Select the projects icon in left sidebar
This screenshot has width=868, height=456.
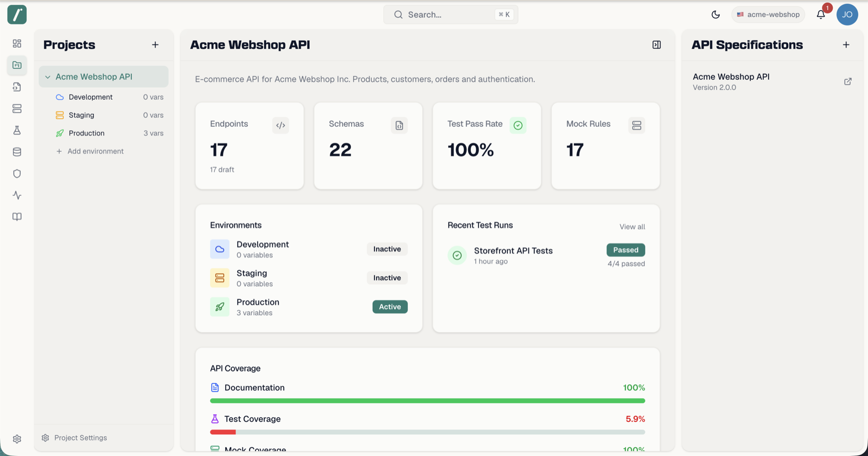(x=17, y=65)
